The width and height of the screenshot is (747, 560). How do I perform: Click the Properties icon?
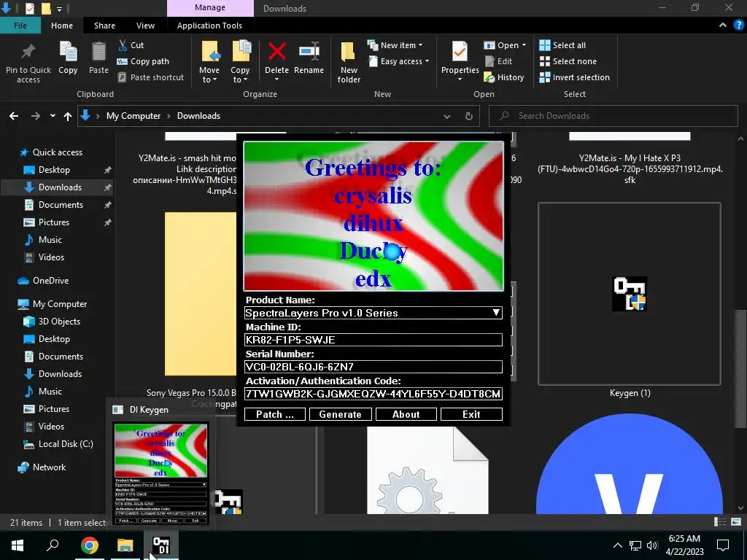(460, 52)
